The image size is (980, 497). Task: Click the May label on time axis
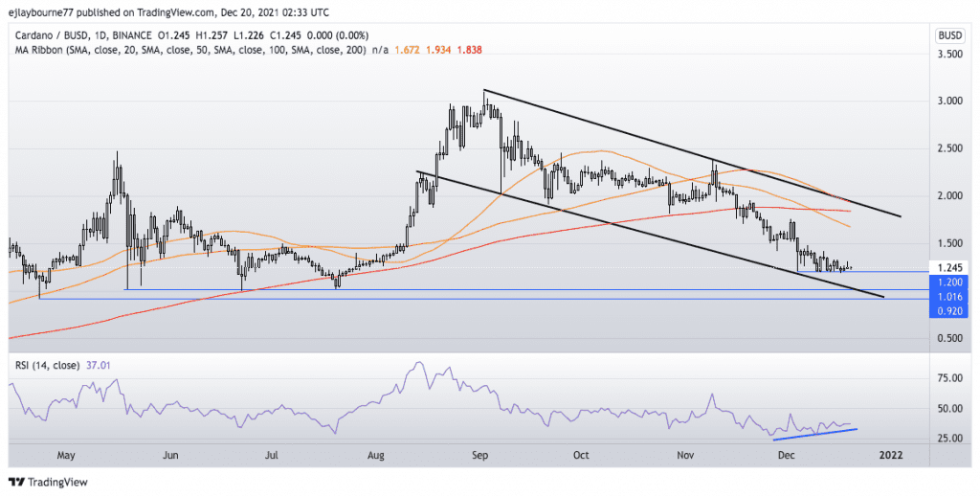pyautogui.click(x=66, y=455)
